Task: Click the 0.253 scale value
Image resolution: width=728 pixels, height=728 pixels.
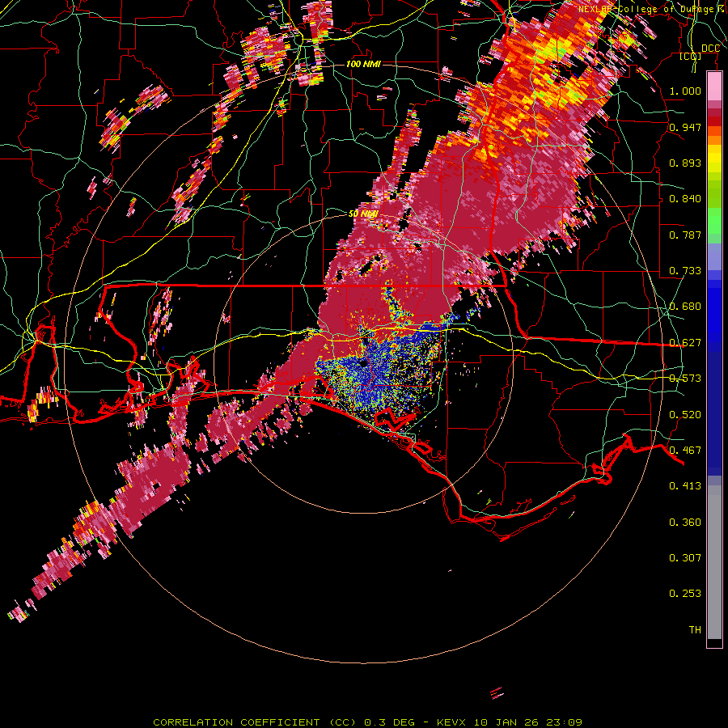Action: coord(685,594)
